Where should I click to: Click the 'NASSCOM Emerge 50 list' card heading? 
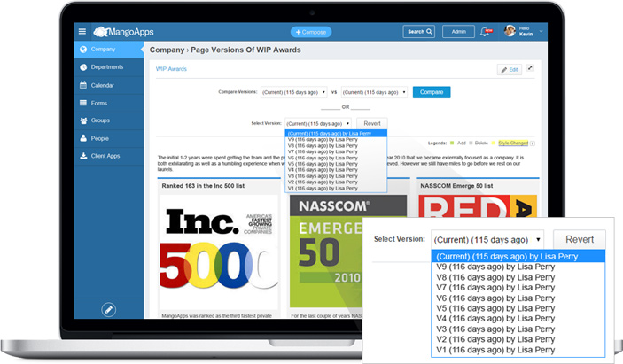(x=456, y=186)
